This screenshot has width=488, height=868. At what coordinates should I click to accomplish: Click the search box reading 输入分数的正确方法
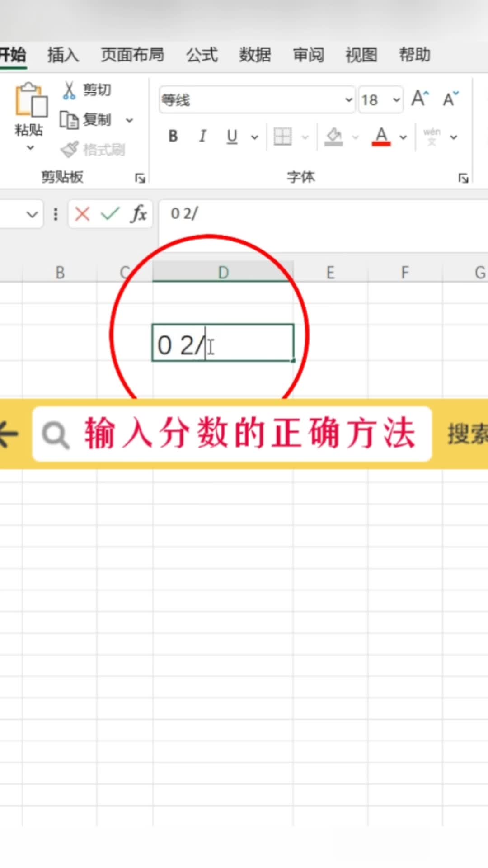click(x=232, y=434)
